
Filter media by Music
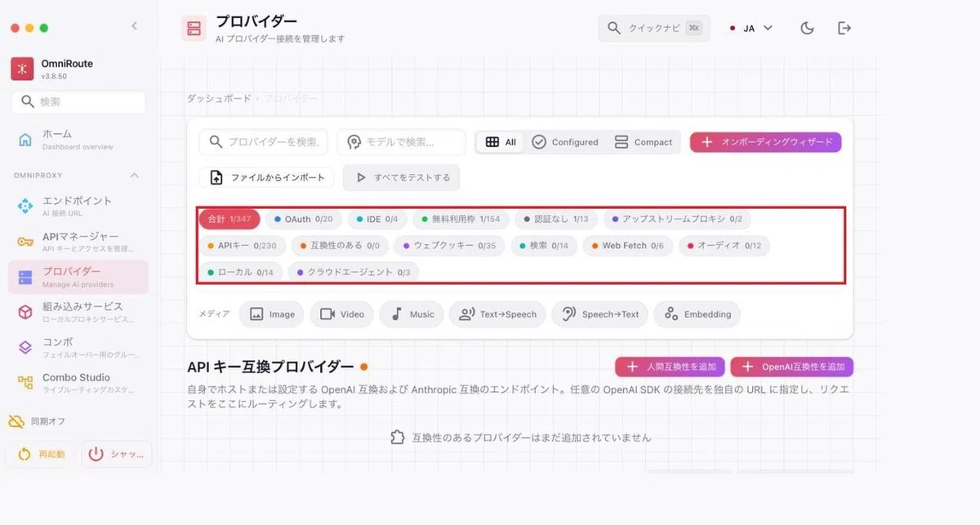pyautogui.click(x=412, y=314)
